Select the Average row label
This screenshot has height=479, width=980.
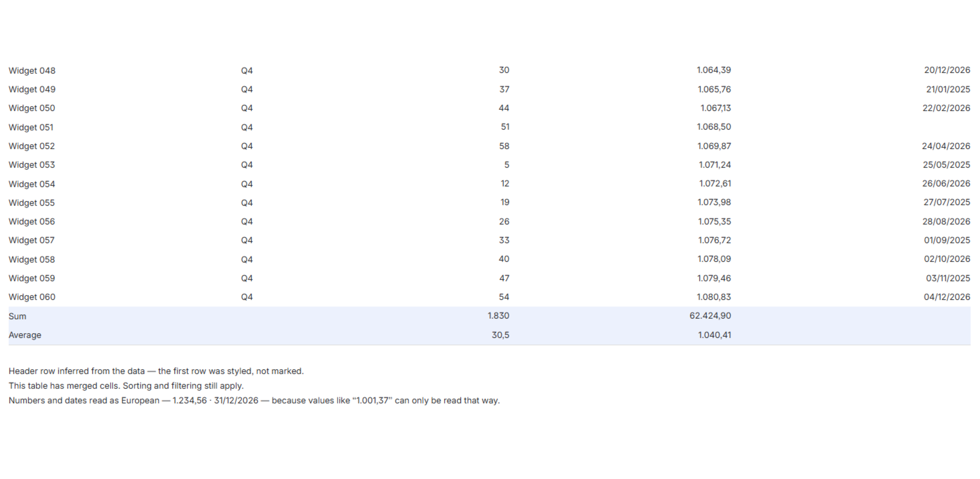click(x=24, y=335)
